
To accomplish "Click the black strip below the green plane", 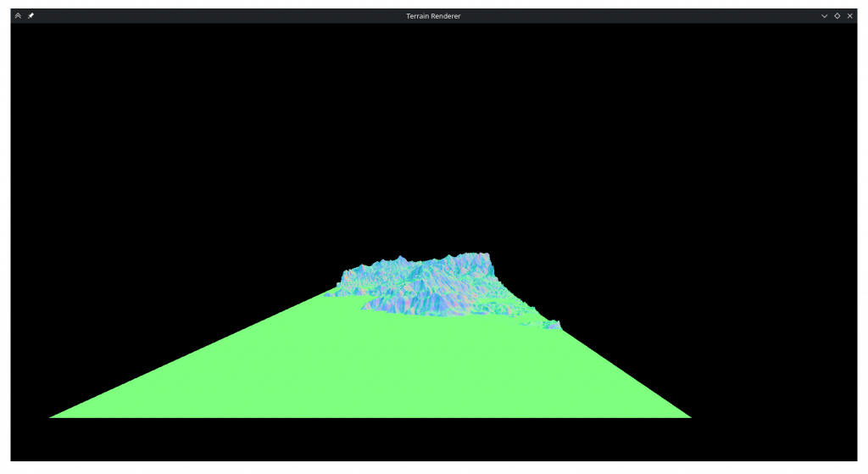I will [381, 445].
